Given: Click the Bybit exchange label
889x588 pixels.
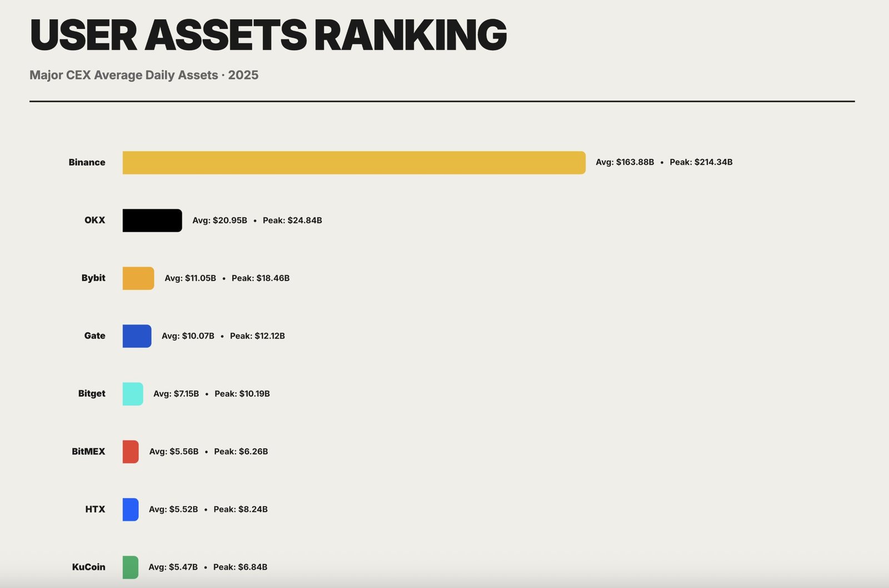Looking at the screenshot, I should point(93,278).
